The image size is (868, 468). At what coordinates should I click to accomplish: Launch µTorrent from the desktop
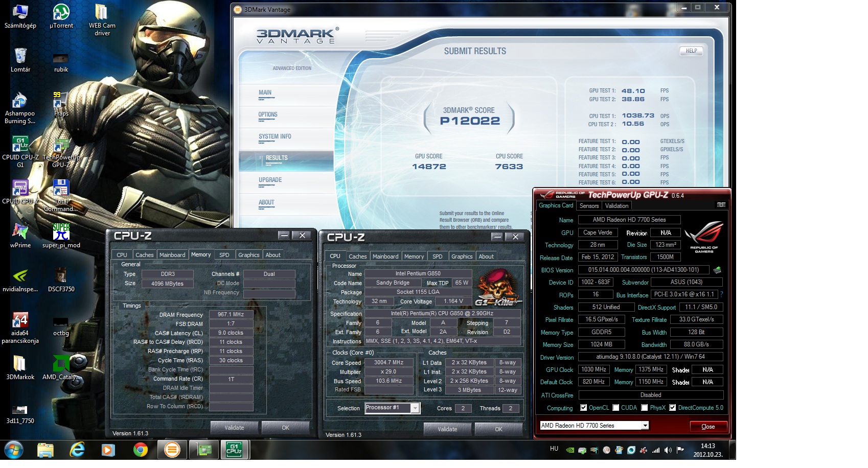click(61, 17)
